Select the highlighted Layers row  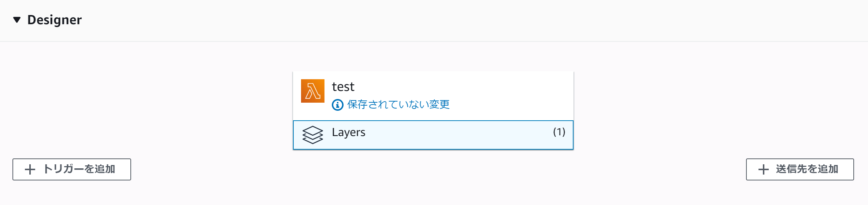(x=433, y=135)
